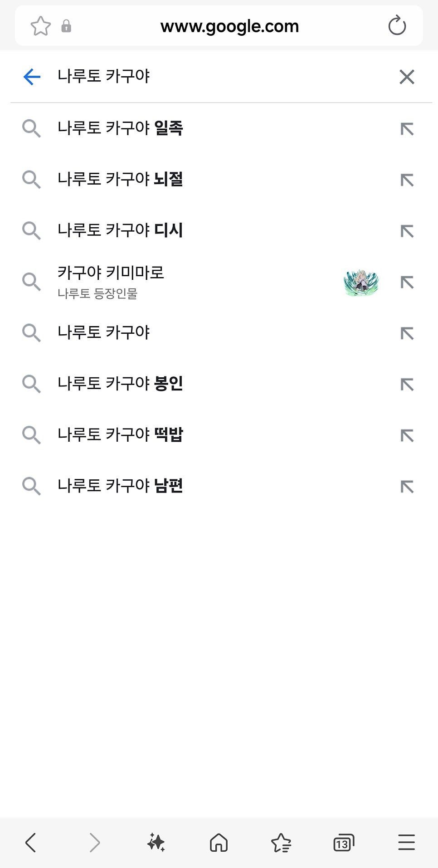Viewport: 438px width, 868px height.
Task: Select suggestion 나루토 카구야 떡밥
Action: click(x=120, y=435)
